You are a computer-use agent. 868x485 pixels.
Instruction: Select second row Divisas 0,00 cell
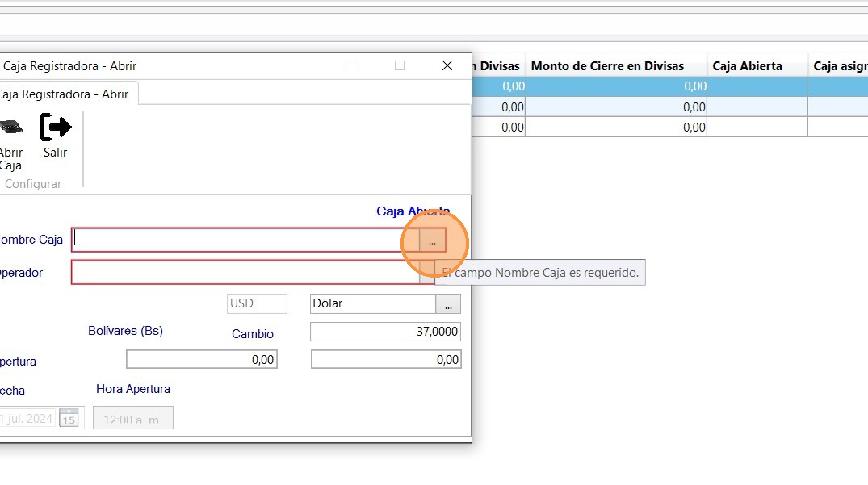498,107
